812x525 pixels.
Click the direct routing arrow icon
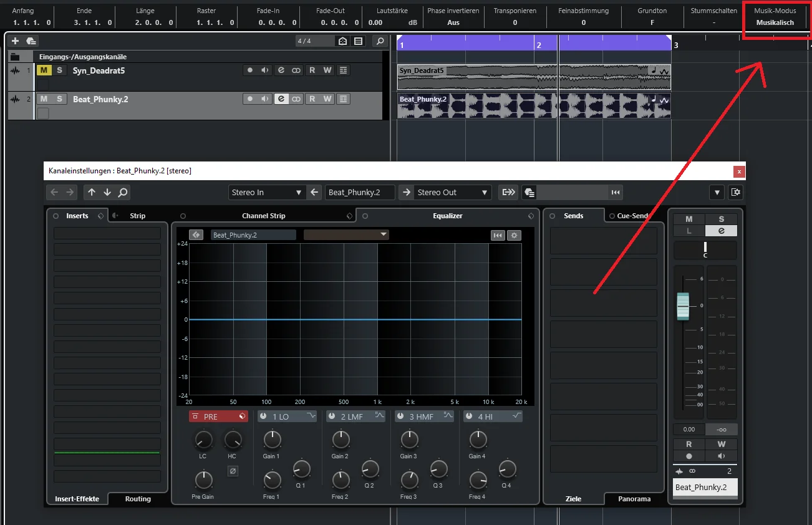point(508,192)
